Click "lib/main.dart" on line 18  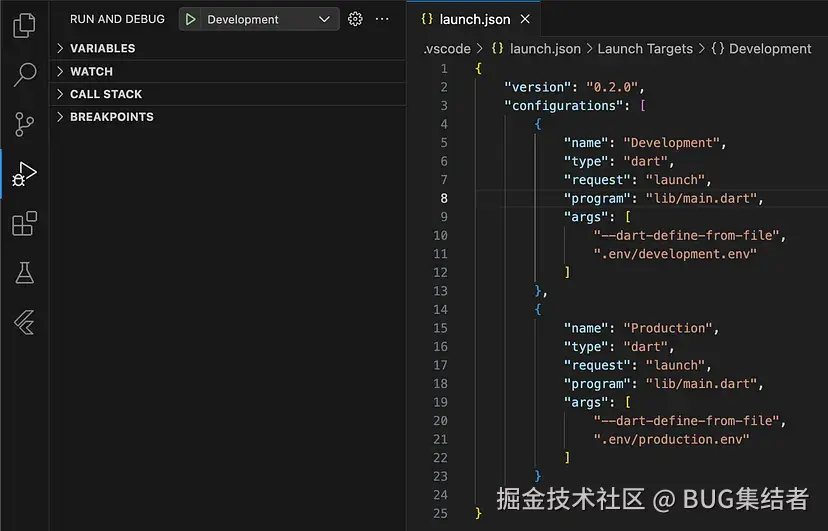click(x=702, y=384)
